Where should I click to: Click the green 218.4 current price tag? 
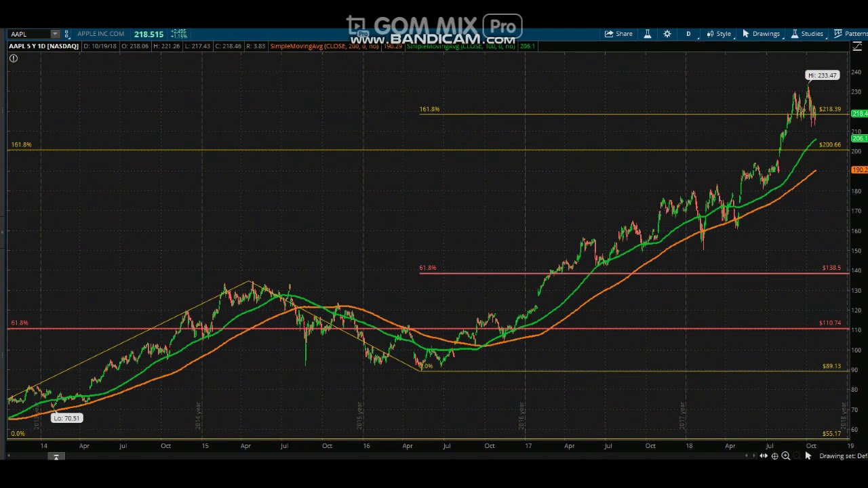click(x=859, y=114)
